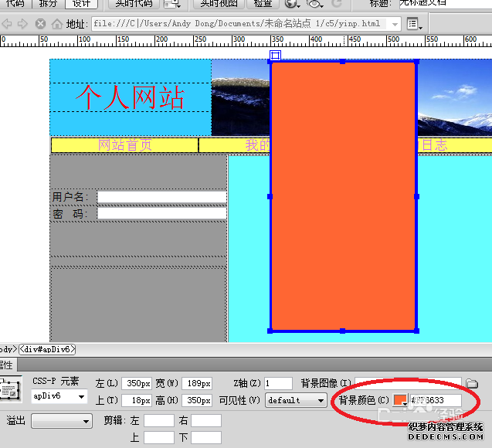Toggle the 检查 inspect mode button
Image resolution: width=492 pixels, height=448 pixels.
tap(263, 4)
